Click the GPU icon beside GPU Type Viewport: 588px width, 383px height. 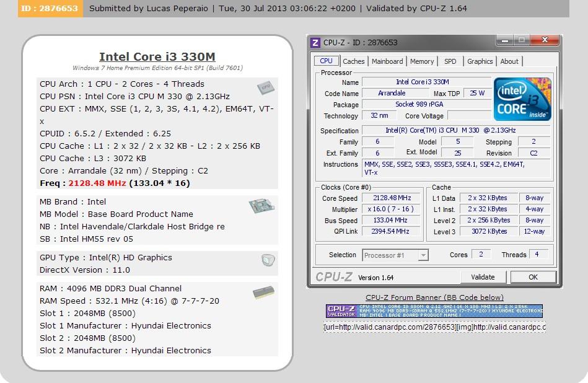click(268, 260)
